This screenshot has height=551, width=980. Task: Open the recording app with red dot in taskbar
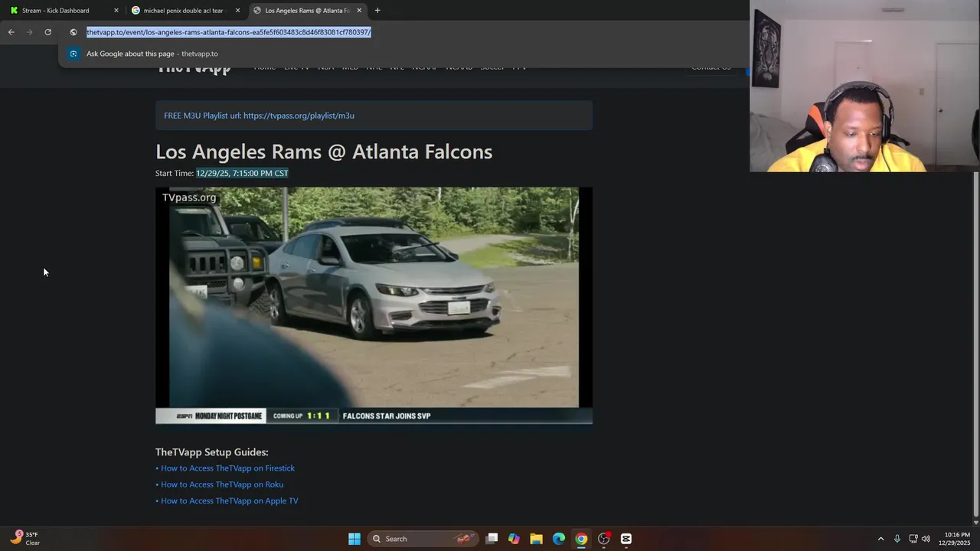604,539
